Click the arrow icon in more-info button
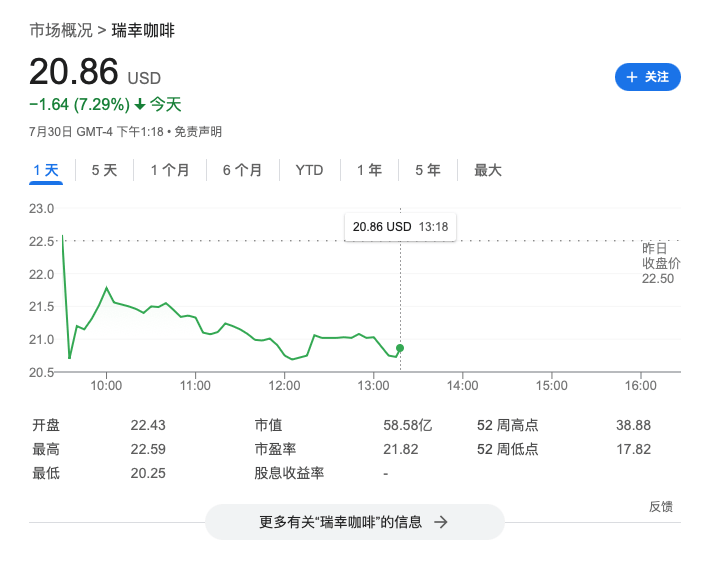Screen dimensions: 719x565 pos(441,522)
